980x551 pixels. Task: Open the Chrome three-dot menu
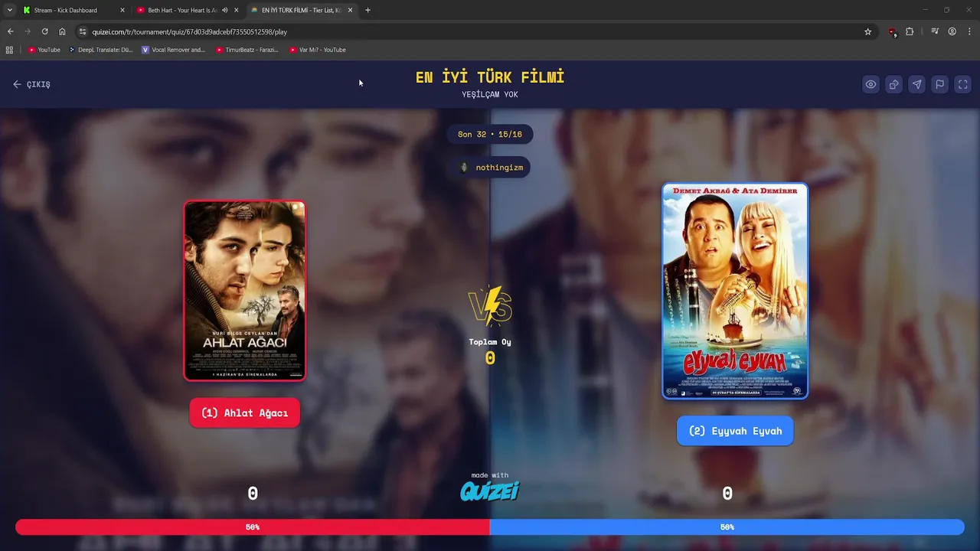click(x=969, y=31)
